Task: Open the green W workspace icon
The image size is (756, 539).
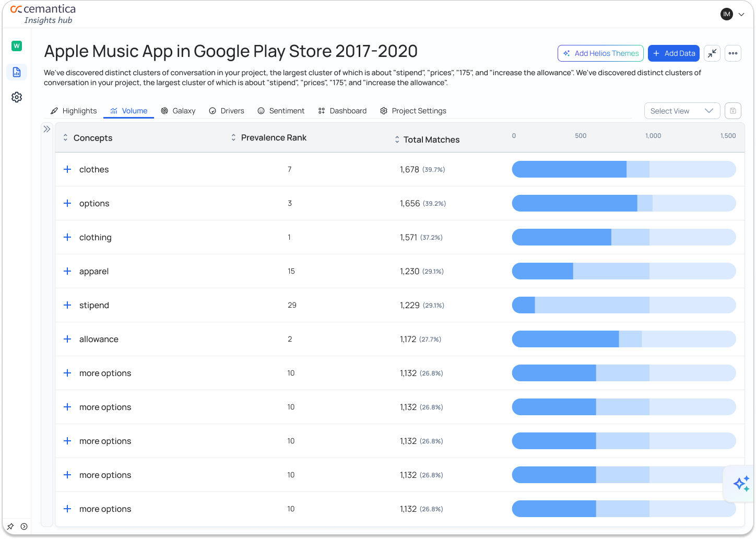Action: [x=17, y=46]
